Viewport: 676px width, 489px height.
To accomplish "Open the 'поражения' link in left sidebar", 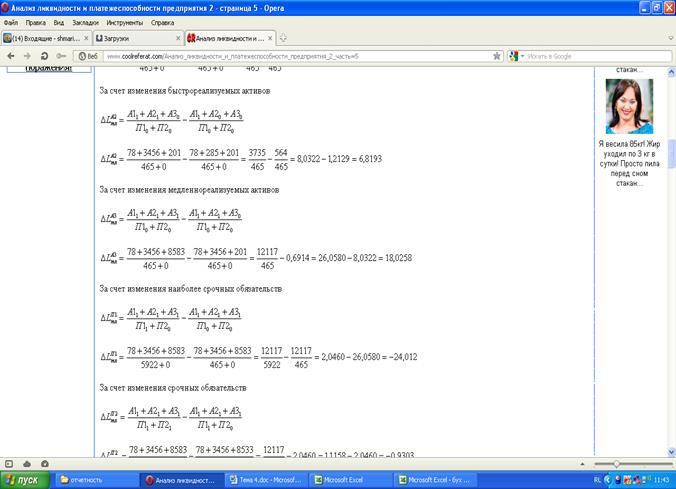I will [48, 69].
